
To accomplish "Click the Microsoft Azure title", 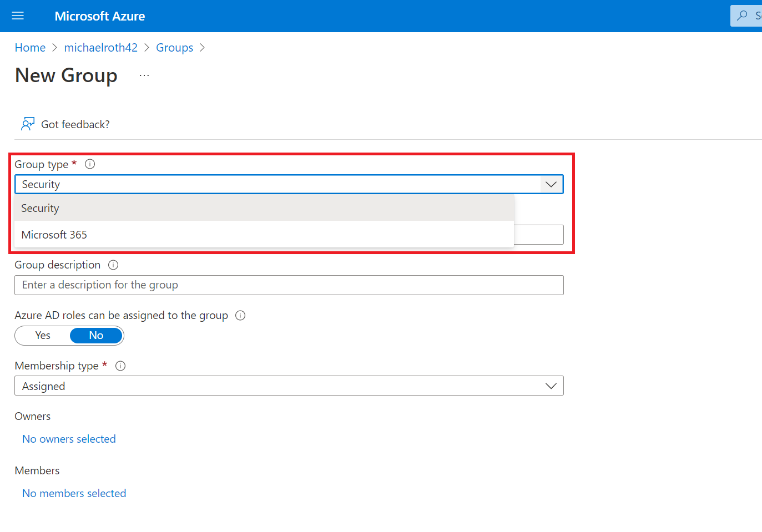I will pos(100,16).
